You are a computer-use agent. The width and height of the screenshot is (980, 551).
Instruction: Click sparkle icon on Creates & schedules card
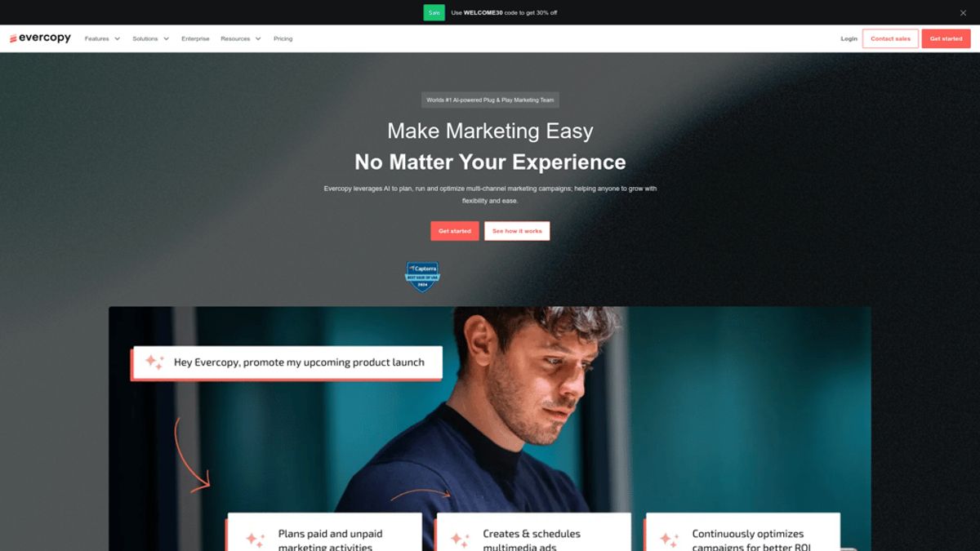coord(460,540)
